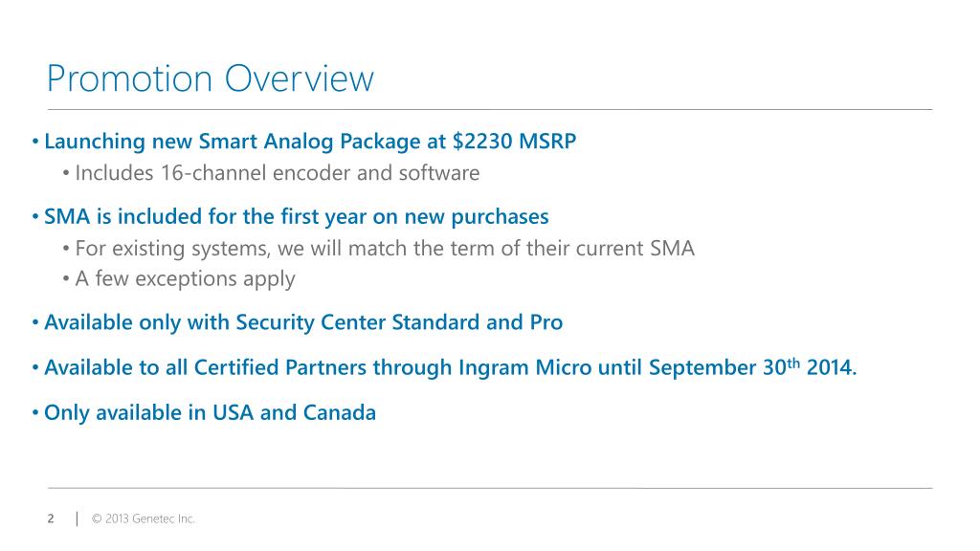The width and height of the screenshot is (980, 551).
Task: Click the slide number 2 in footer
Action: 51,518
